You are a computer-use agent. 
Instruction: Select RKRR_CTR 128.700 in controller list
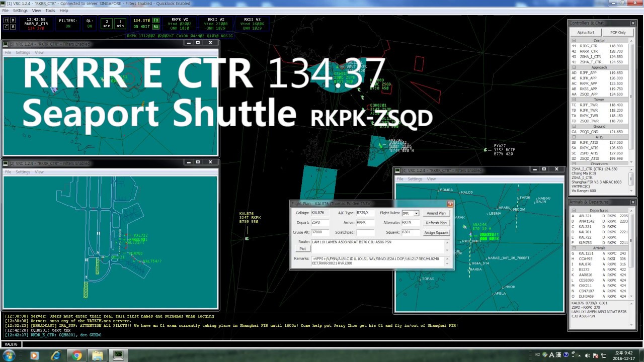599,51
